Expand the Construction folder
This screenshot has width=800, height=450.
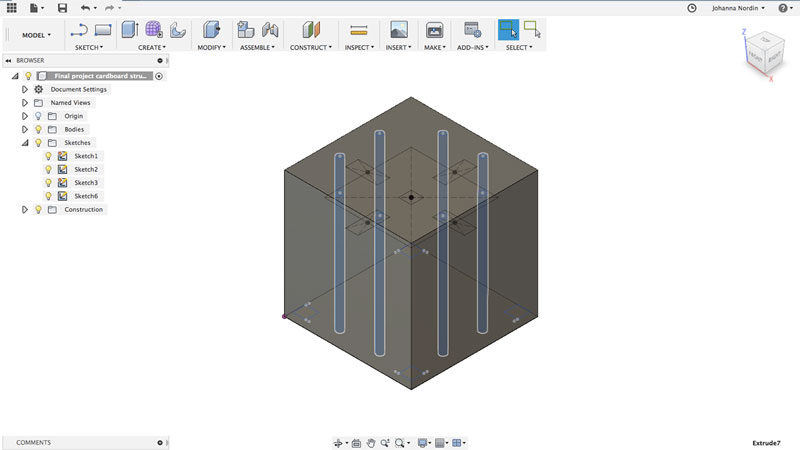[x=24, y=209]
